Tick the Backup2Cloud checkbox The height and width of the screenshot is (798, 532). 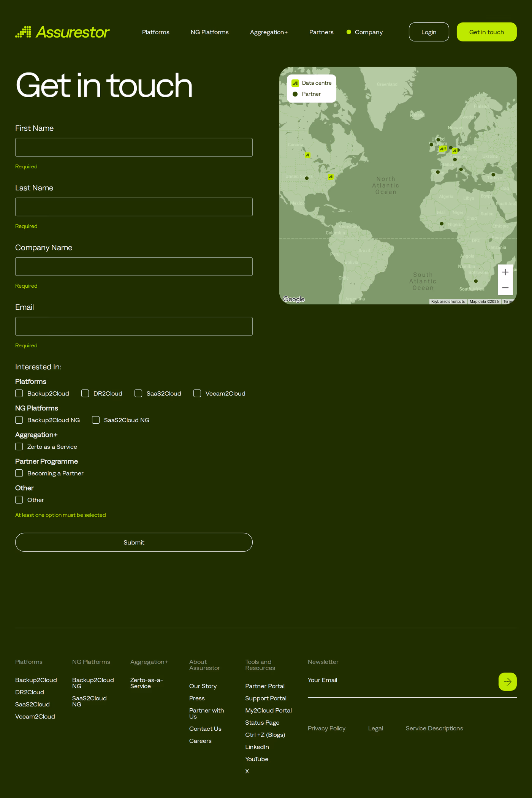click(x=19, y=393)
